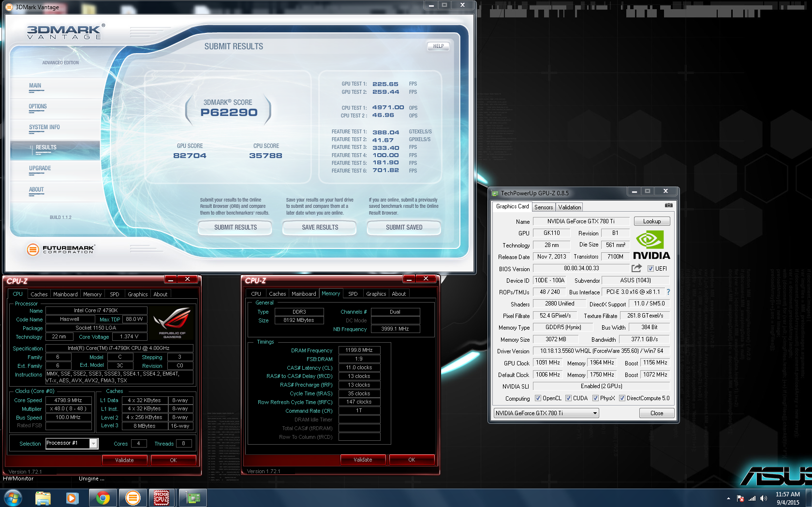Click the GPU-Z Name field value

pyautogui.click(x=581, y=221)
